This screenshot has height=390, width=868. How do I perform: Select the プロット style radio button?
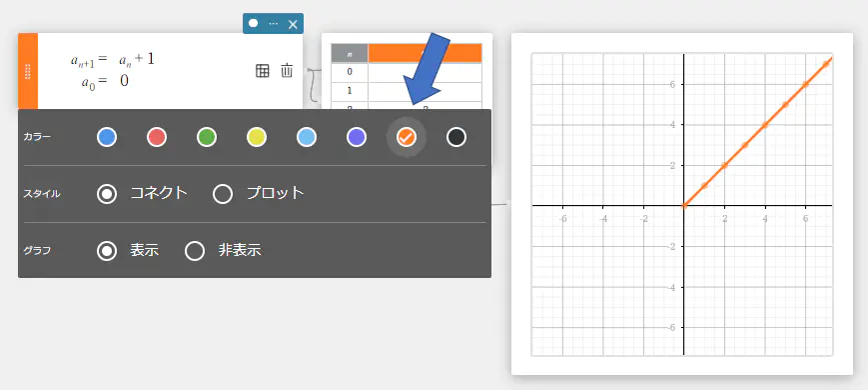pos(223,194)
